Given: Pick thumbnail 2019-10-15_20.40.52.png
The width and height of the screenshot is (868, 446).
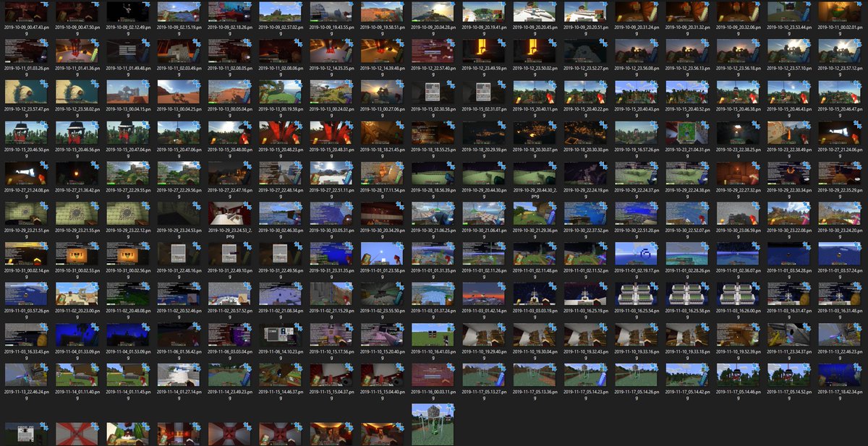Looking at the screenshot, I should coord(687,92).
